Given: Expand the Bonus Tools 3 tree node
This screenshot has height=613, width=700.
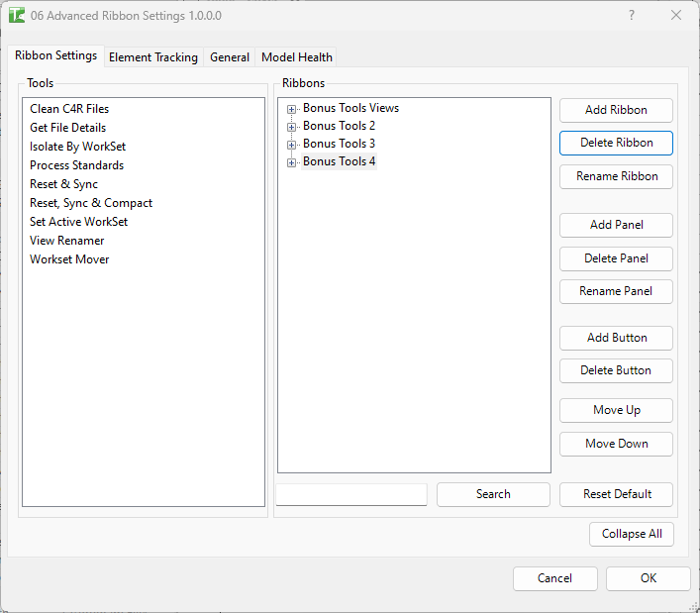Looking at the screenshot, I should pos(292,145).
